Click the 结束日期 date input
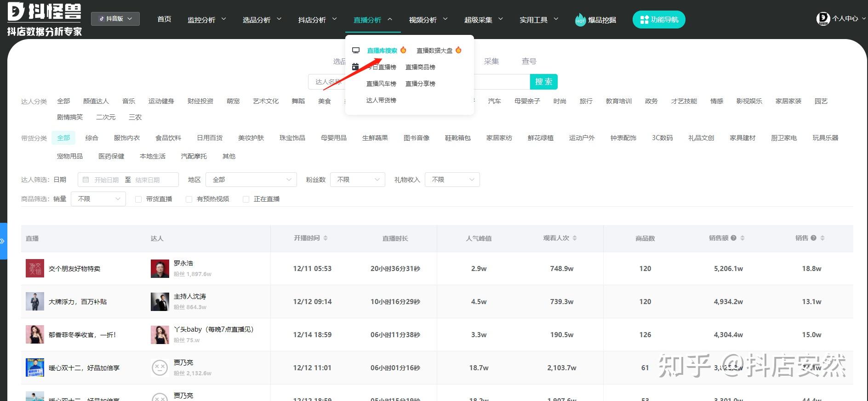The width and height of the screenshot is (868, 401). click(x=148, y=180)
